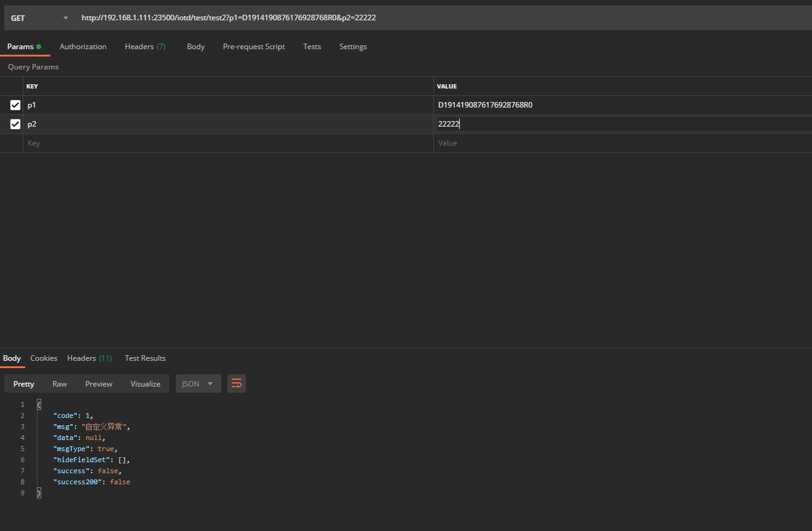Click the wrap lines icon in response toolbar
The height and width of the screenshot is (531, 812).
click(237, 383)
